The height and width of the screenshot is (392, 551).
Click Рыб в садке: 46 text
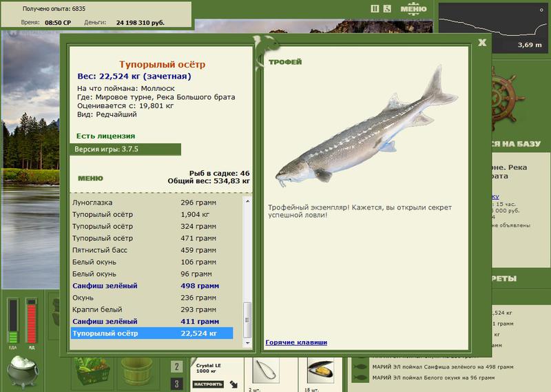tap(219, 174)
